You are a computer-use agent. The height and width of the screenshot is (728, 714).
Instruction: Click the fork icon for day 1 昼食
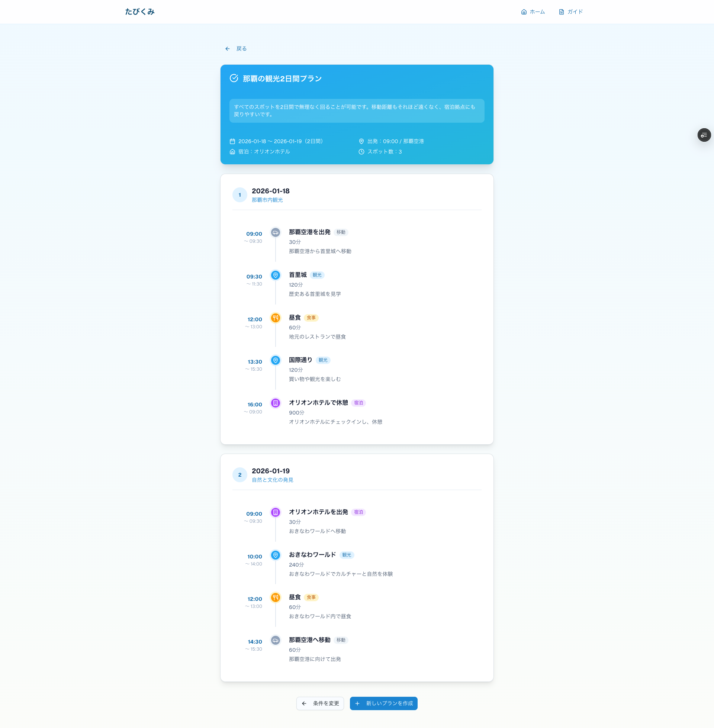275,318
